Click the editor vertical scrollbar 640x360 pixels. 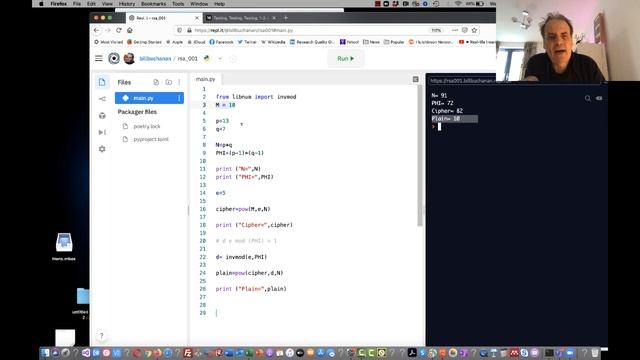coord(420,155)
